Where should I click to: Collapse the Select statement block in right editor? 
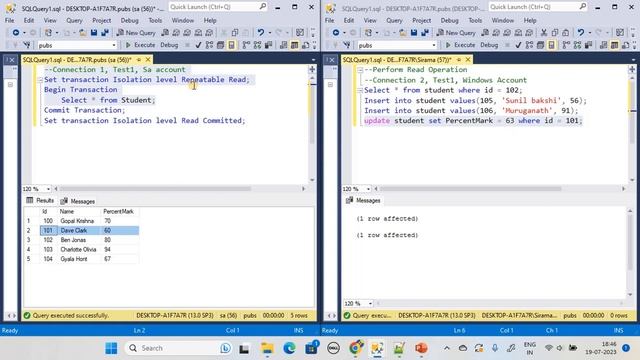click(360, 90)
